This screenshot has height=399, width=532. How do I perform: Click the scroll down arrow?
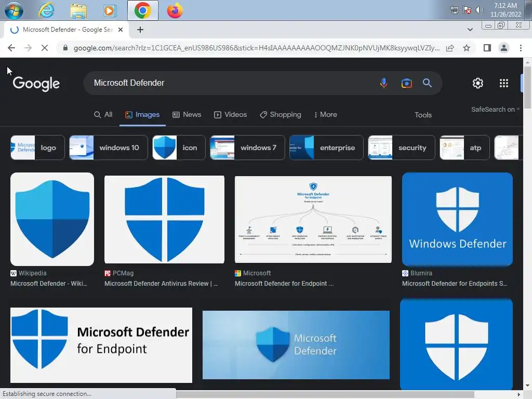click(x=527, y=386)
